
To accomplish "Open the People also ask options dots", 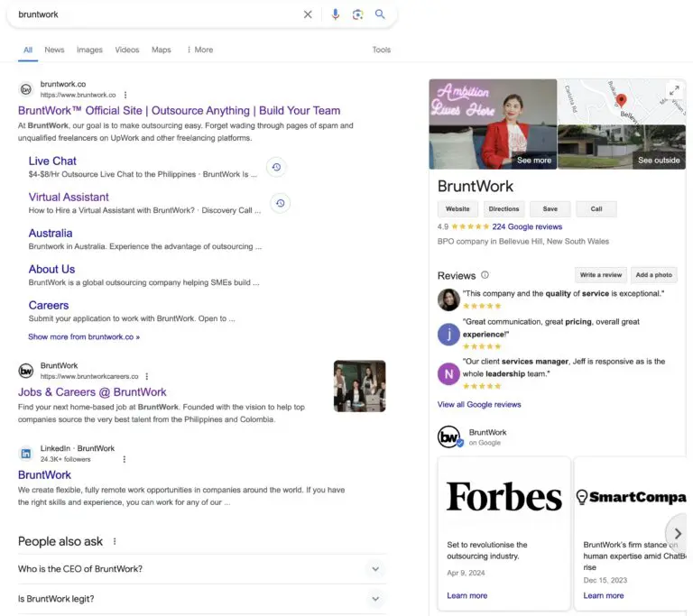I will pyautogui.click(x=115, y=541).
